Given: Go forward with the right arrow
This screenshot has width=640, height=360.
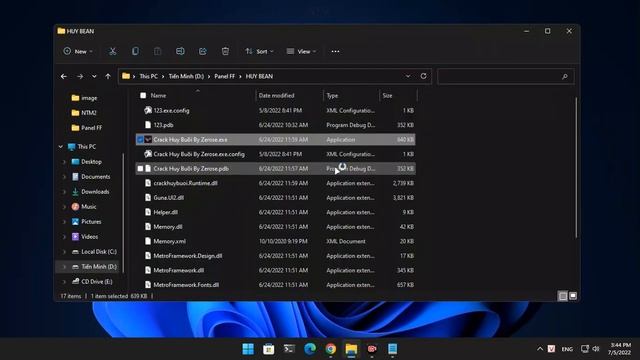Looking at the screenshot, I should [x=80, y=76].
